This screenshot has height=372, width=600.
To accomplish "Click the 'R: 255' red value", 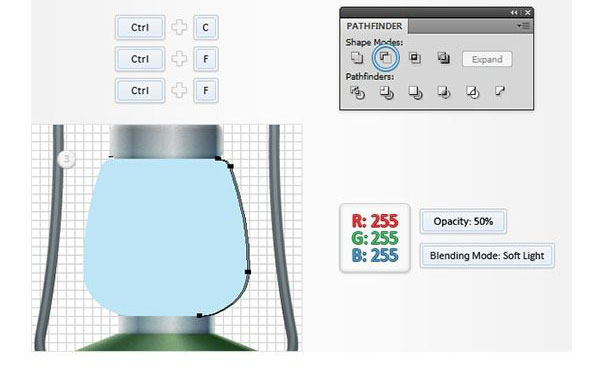I will pyautogui.click(x=375, y=221).
